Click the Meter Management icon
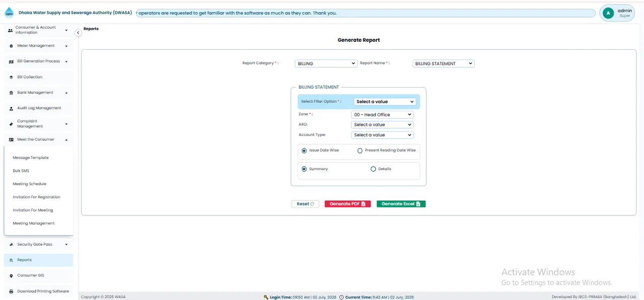Viewport: 644px width, 300px height. [x=11, y=46]
